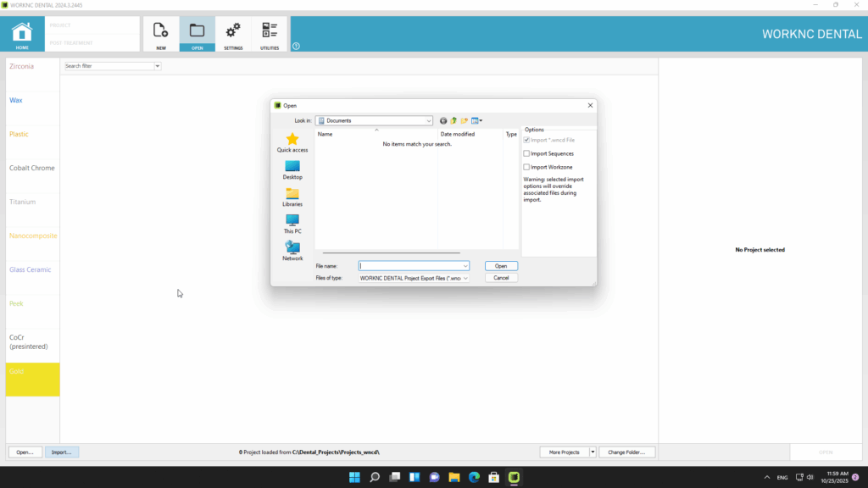868x488 pixels.
Task: Open the Search filter dropdown arrow
Action: point(158,66)
